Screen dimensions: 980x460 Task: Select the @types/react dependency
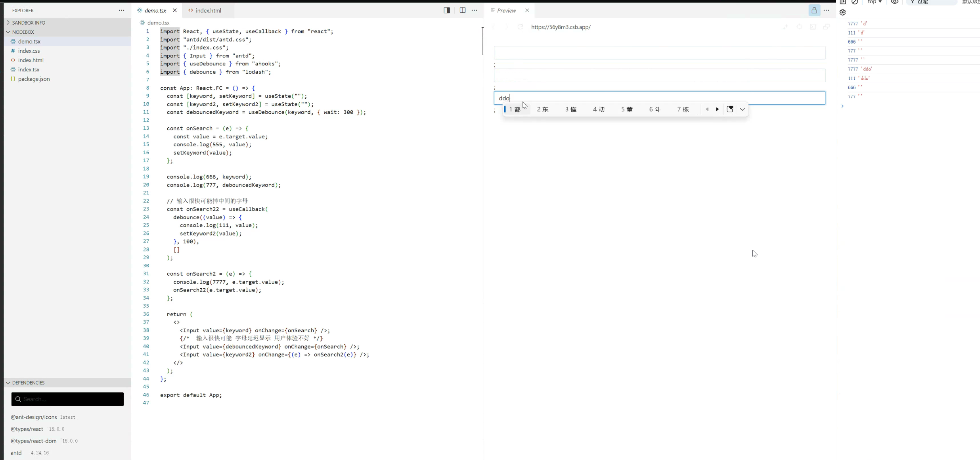click(37, 429)
